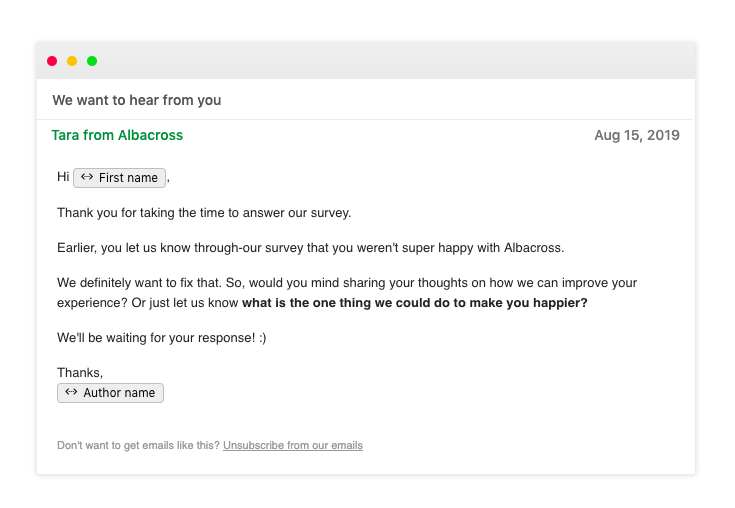Click the red close window dot

point(52,61)
